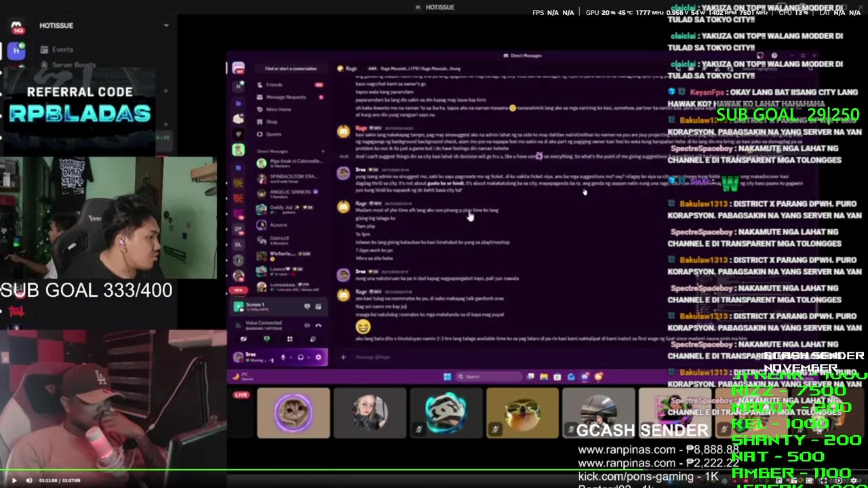Toggle camera in voice controls
This screenshot has width=868, height=488.
[x=243, y=339]
